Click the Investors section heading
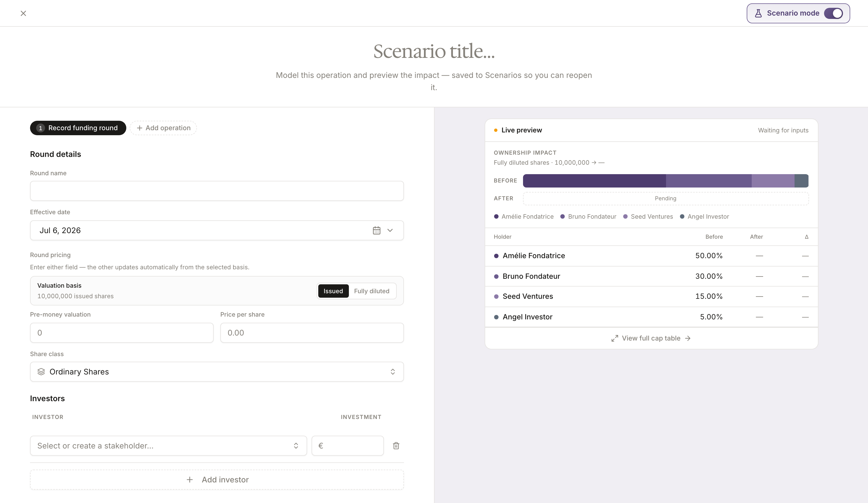The height and width of the screenshot is (503, 868). [x=47, y=399]
